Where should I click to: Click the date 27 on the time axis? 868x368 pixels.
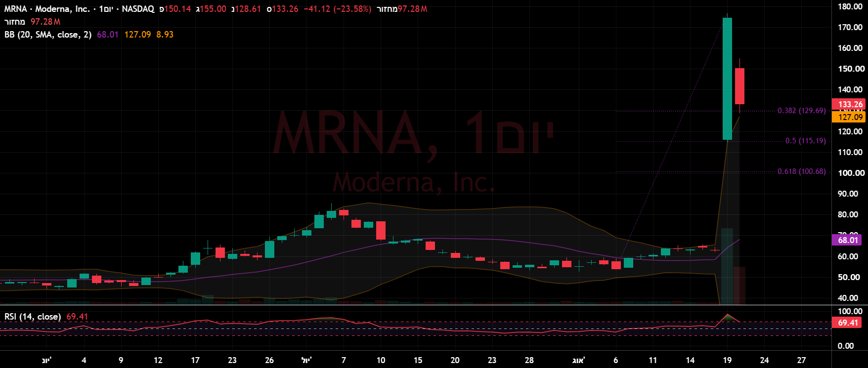[802, 360]
